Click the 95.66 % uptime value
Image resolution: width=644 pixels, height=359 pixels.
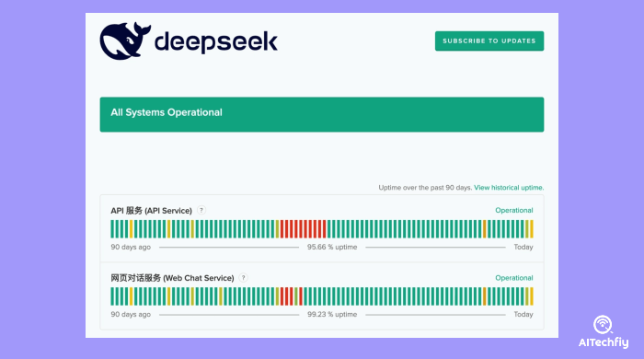tap(332, 248)
